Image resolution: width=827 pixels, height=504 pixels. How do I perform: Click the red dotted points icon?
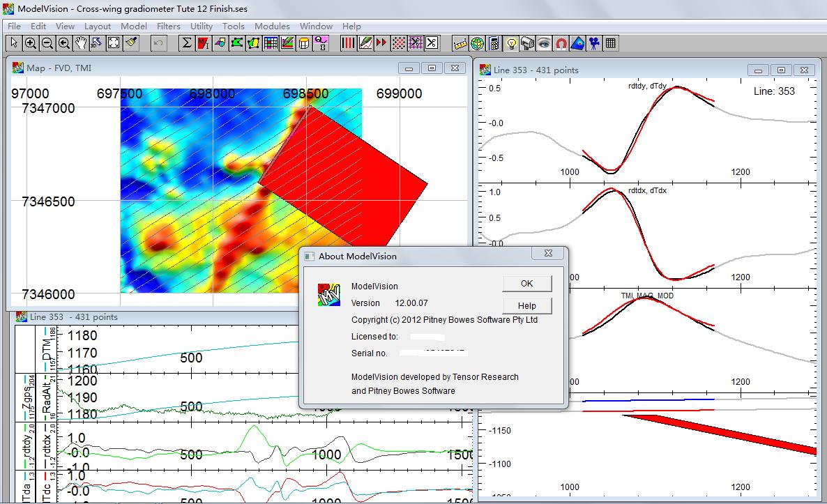click(398, 43)
